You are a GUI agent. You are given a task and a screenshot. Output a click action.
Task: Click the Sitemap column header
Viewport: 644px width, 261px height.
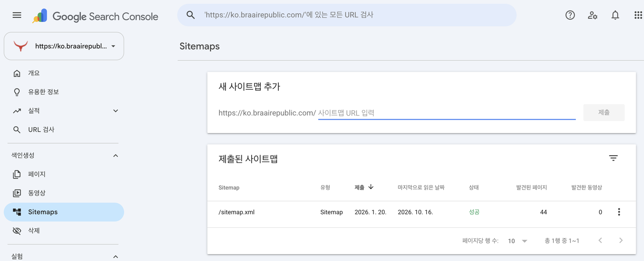pos(229,188)
